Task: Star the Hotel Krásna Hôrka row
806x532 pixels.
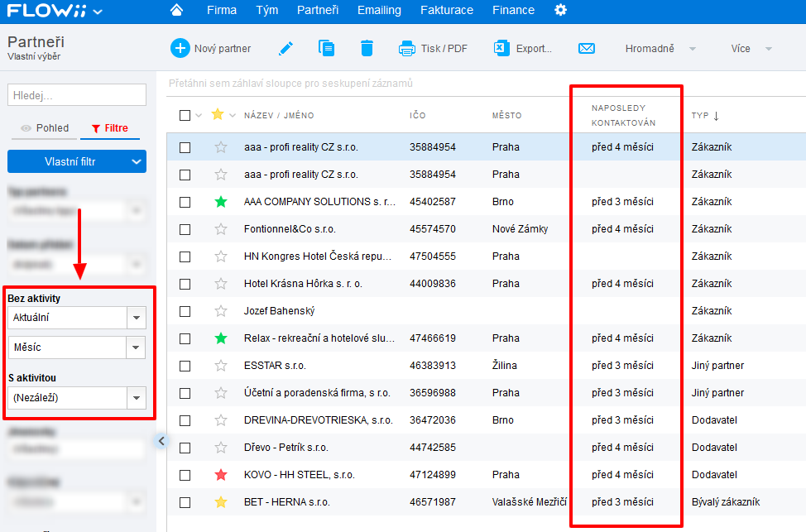Action: 221,283
